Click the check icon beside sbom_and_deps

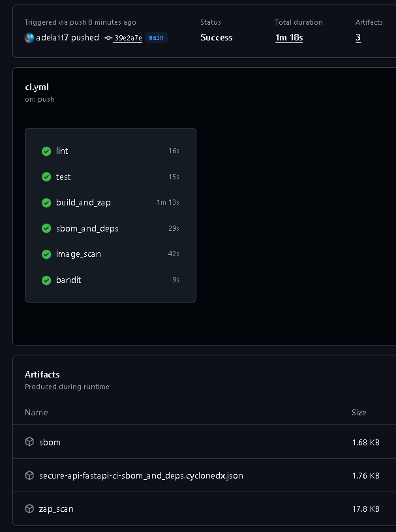(46, 228)
